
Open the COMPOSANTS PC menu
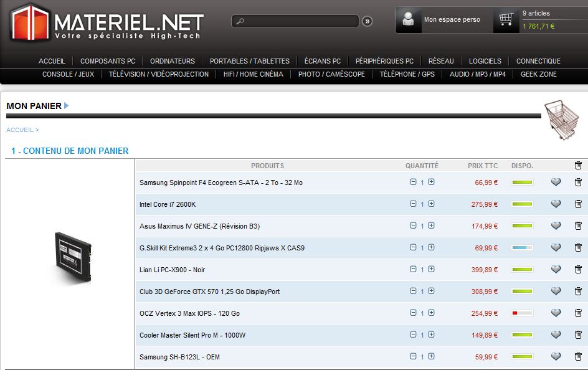[x=108, y=61]
